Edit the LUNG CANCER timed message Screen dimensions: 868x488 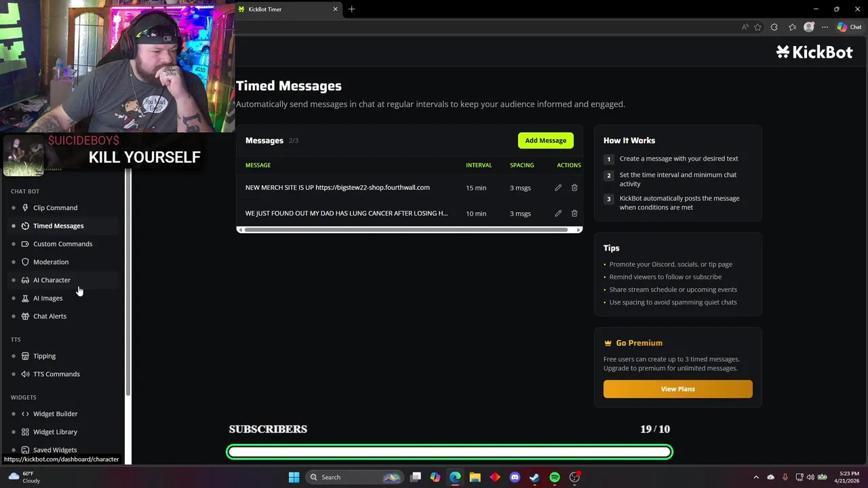tap(558, 213)
